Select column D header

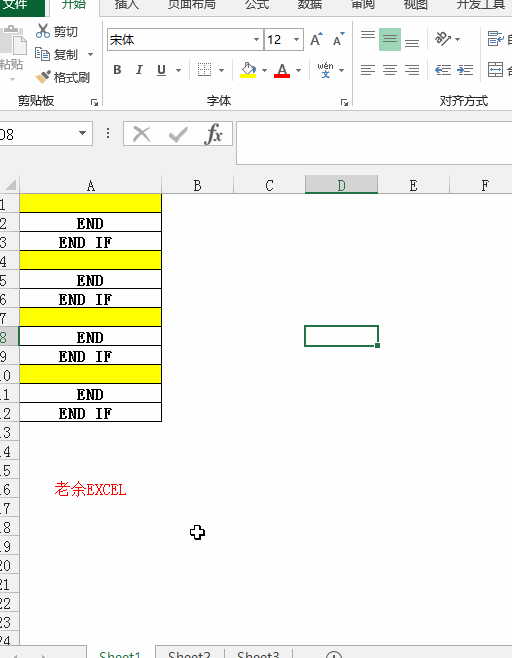342,185
